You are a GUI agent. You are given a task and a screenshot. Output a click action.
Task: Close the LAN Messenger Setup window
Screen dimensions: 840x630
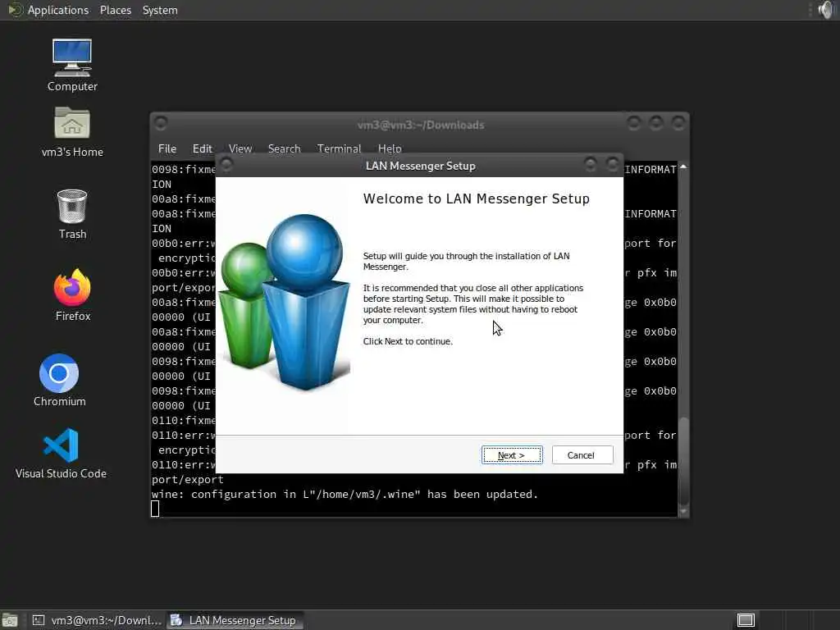pos(612,164)
